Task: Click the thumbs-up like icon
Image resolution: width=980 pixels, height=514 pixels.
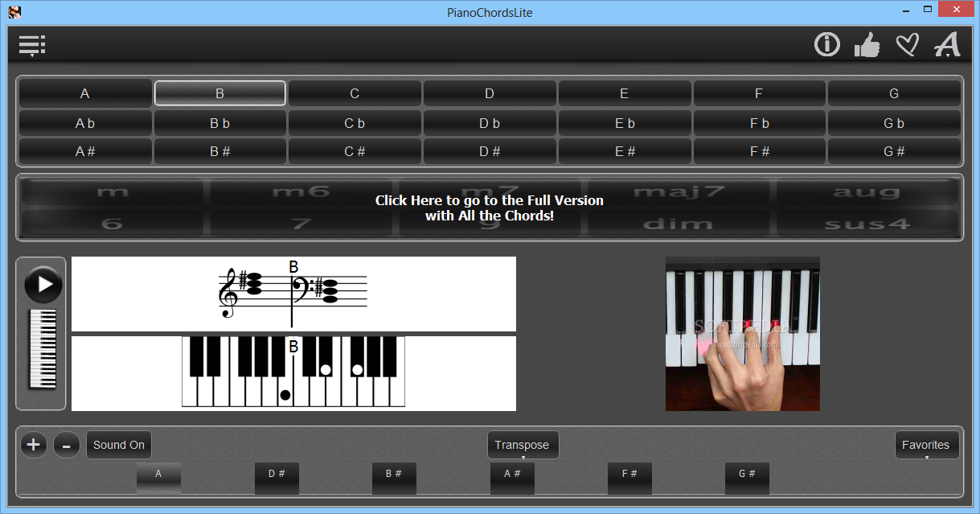Action: 867,44
